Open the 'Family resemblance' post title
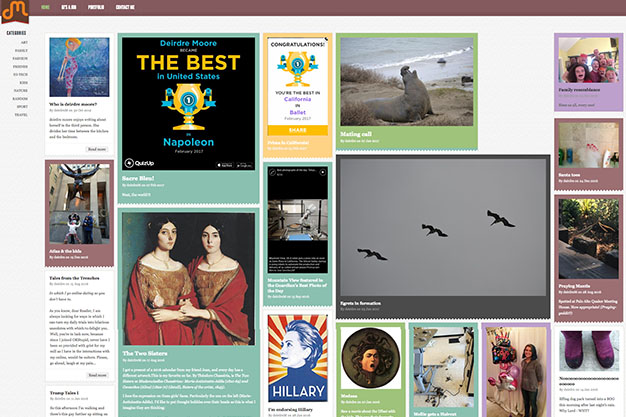 coord(579,90)
